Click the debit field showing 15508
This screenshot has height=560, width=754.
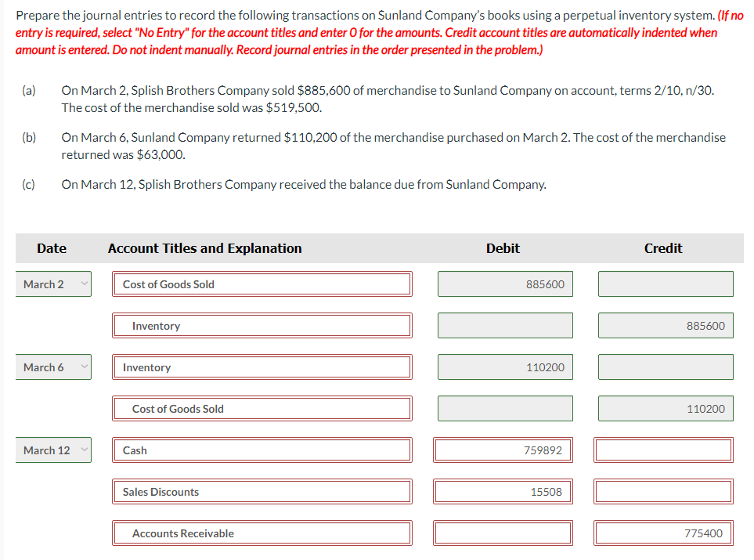pos(503,492)
